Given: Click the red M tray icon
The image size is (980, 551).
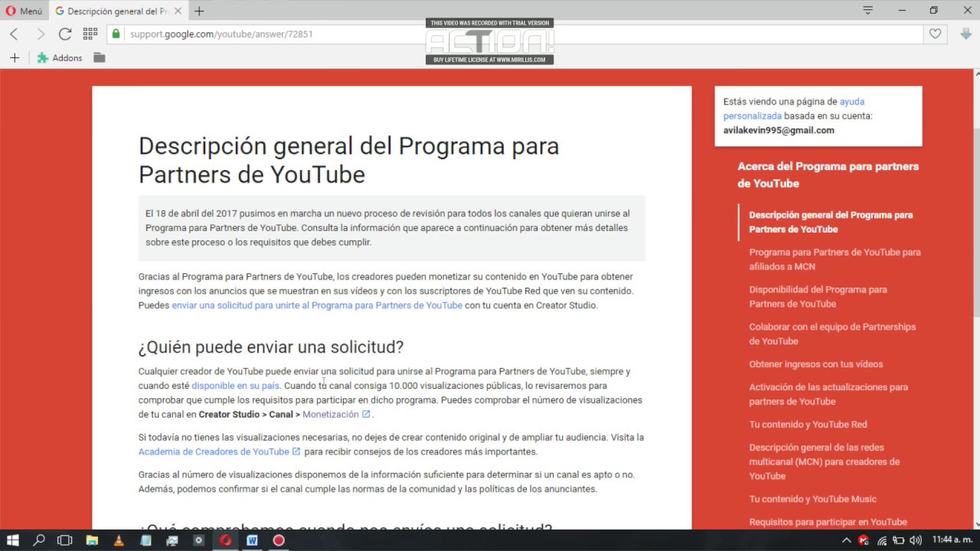Looking at the screenshot, I should coord(864,540).
